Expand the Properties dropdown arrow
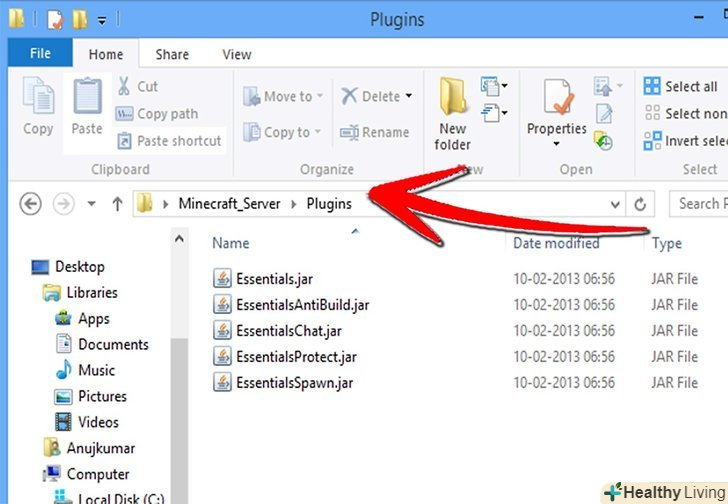Viewport: 728px width, 504px height. coord(556,144)
